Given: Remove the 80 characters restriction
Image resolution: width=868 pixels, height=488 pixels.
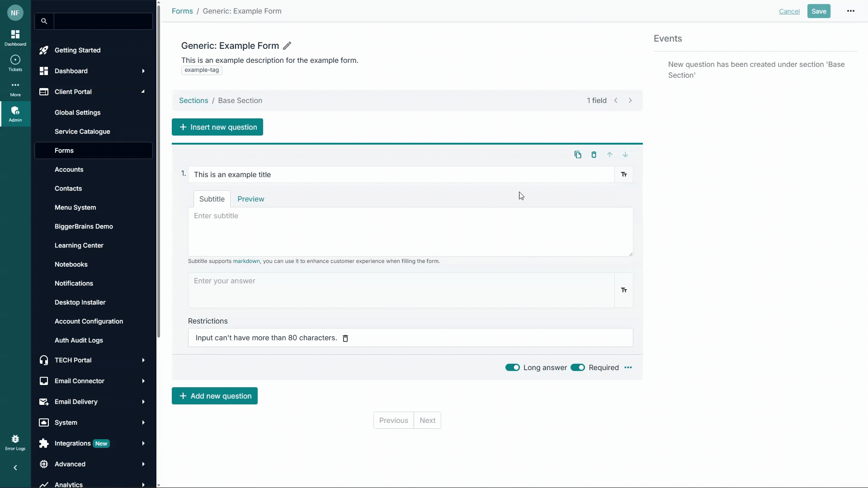Looking at the screenshot, I should point(345,338).
